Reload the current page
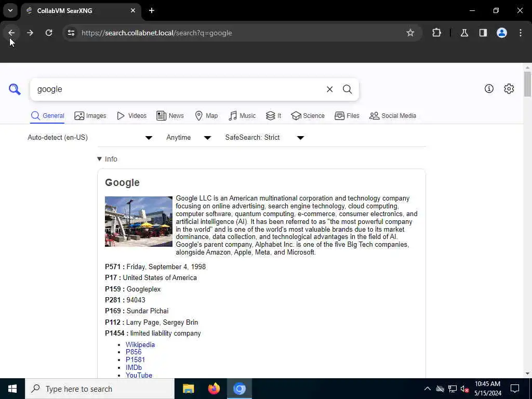The image size is (532, 399). tap(49, 33)
